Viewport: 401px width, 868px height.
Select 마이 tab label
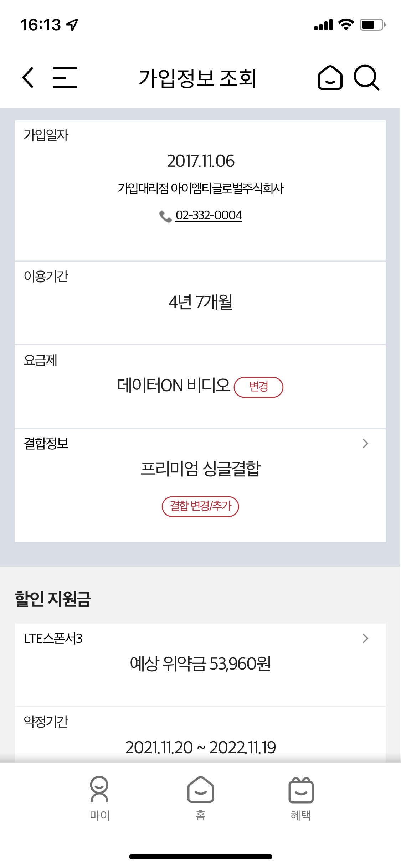pos(100,815)
